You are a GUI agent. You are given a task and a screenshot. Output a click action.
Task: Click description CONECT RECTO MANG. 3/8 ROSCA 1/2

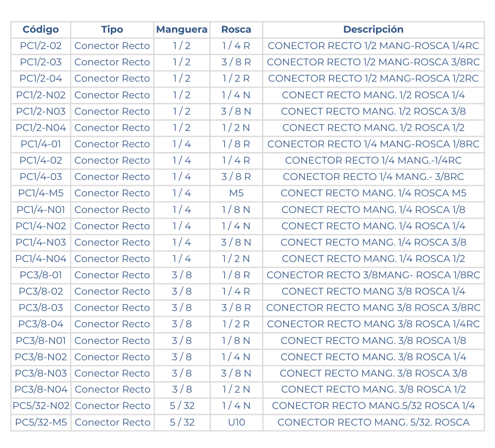point(373,389)
